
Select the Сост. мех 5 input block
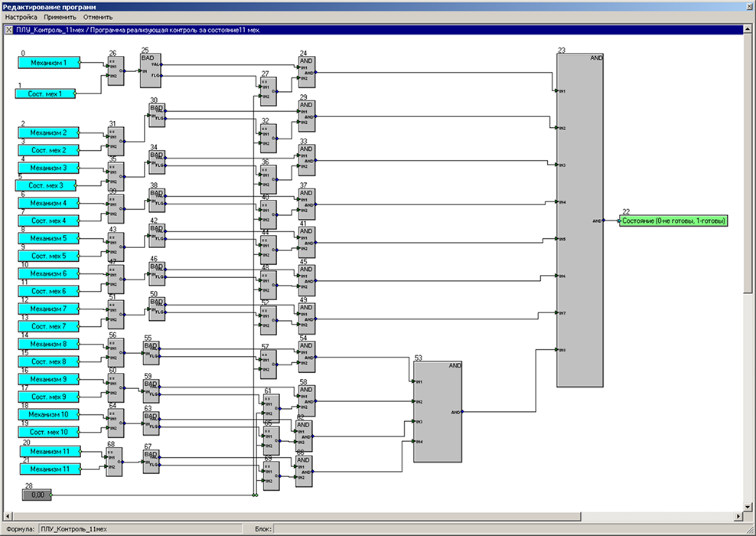tap(48, 256)
